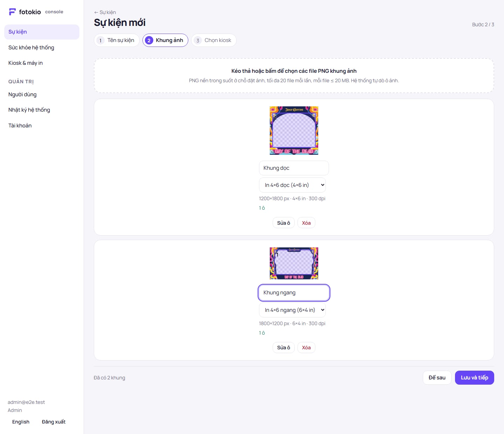Viewport: 504px width, 434px height.
Task: Select step 3 Chọn kiosk
Action: tap(214, 40)
